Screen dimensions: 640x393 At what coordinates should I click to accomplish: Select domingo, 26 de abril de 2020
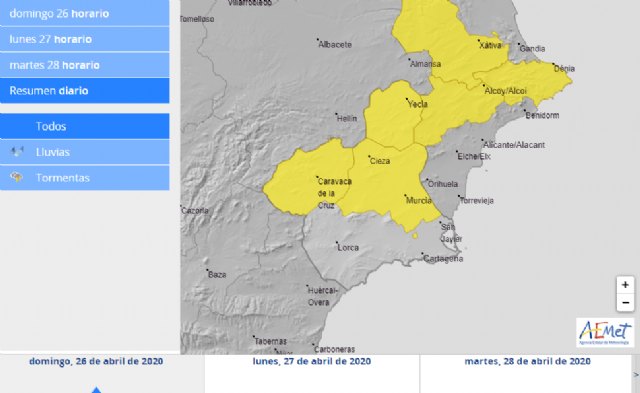(x=96, y=361)
